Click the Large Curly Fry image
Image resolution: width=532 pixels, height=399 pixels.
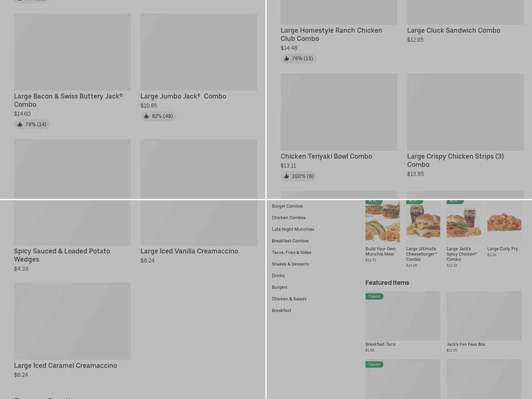click(504, 221)
